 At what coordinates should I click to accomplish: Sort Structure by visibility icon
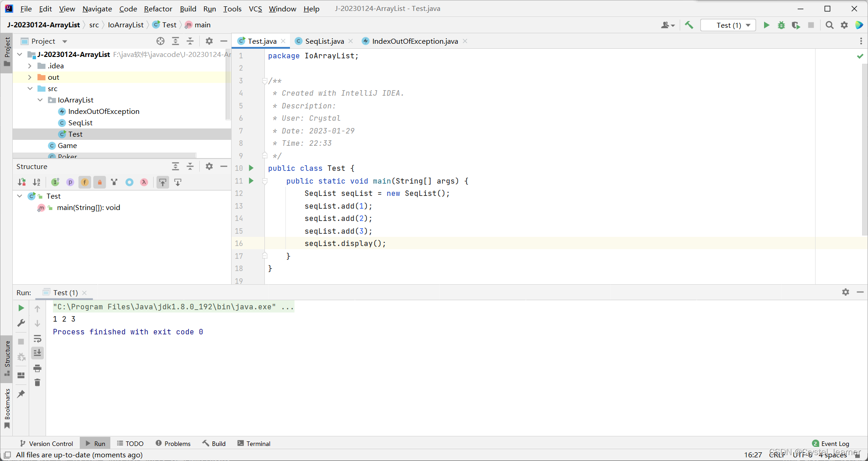pos(22,182)
